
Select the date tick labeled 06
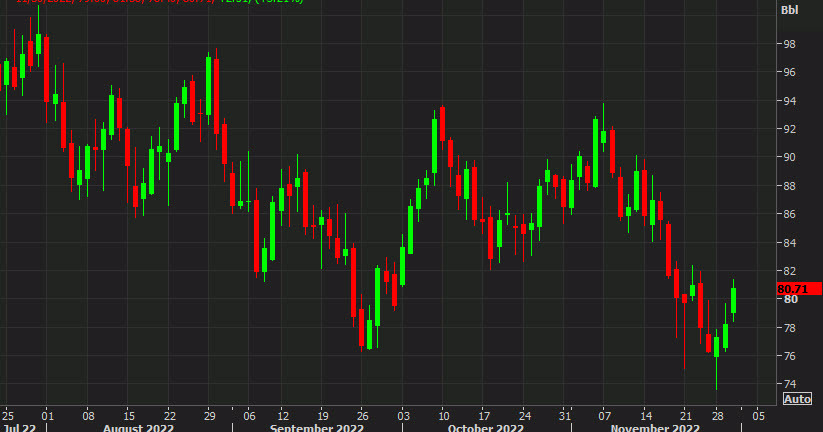tap(249, 416)
